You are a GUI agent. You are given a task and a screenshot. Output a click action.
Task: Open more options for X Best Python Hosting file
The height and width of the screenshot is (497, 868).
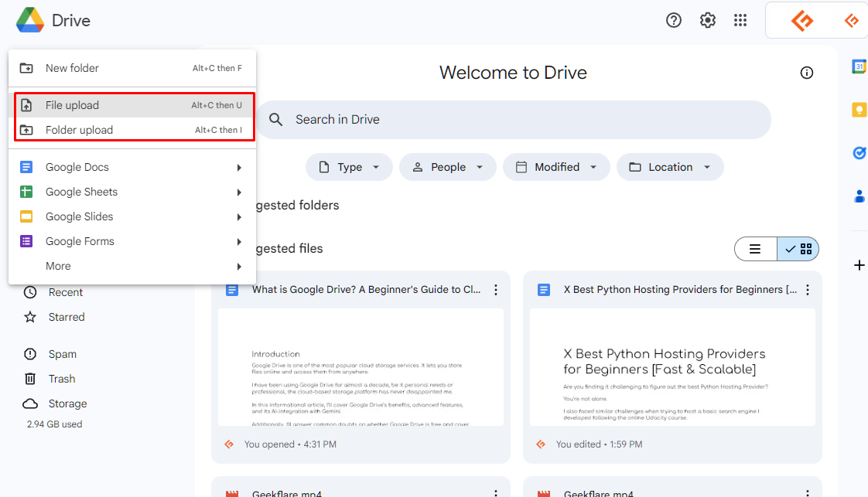(808, 290)
